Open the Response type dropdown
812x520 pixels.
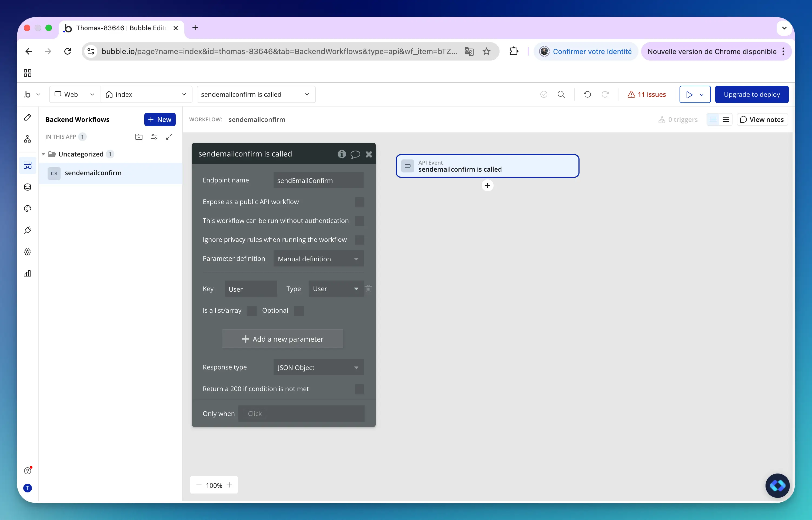tap(319, 367)
